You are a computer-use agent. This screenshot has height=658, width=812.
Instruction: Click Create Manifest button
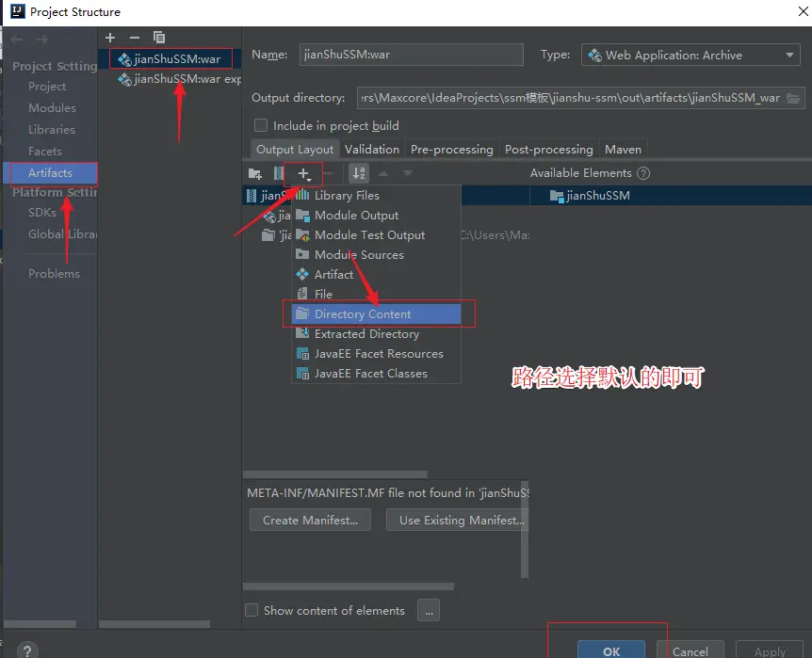(x=310, y=520)
